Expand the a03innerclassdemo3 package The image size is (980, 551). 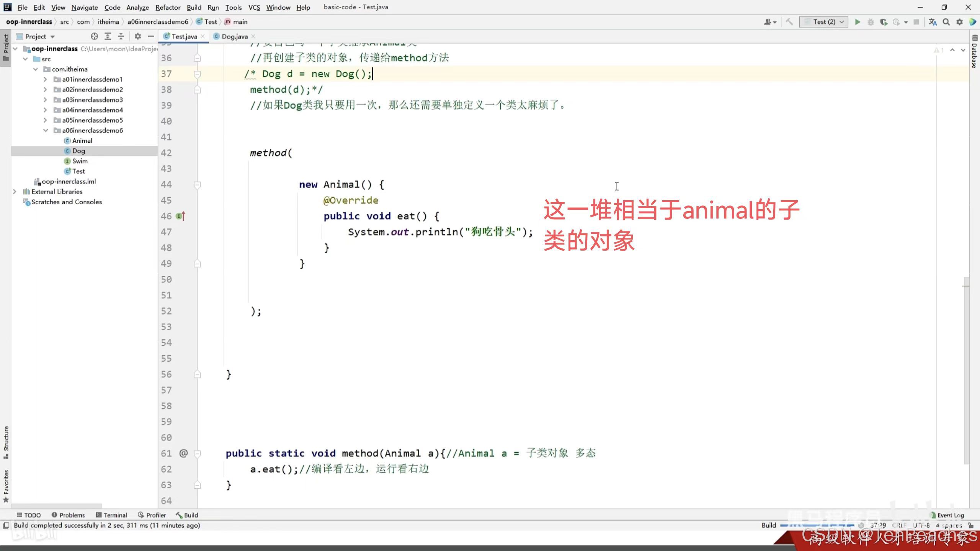(x=45, y=100)
